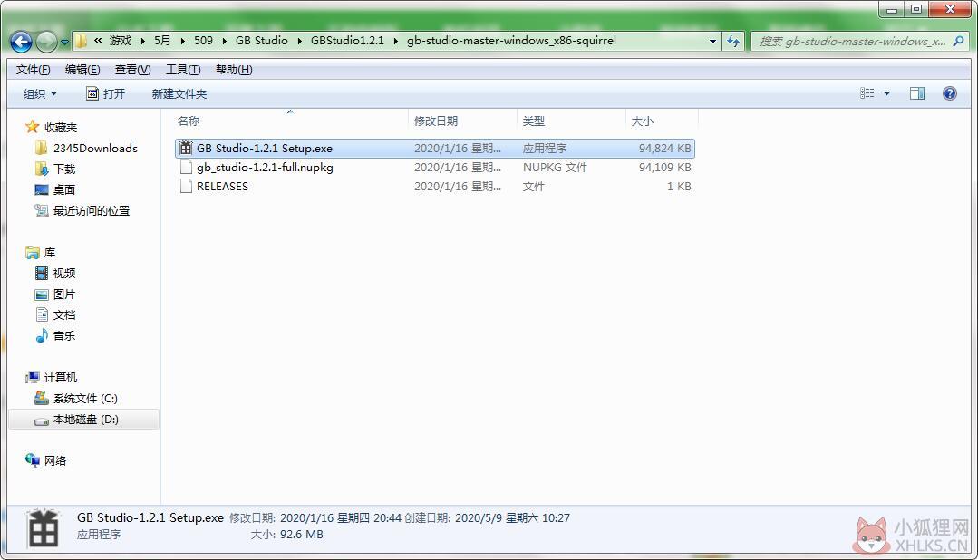978x560 pixels.
Task: Click the RELEASES file icon
Action: 185,187
